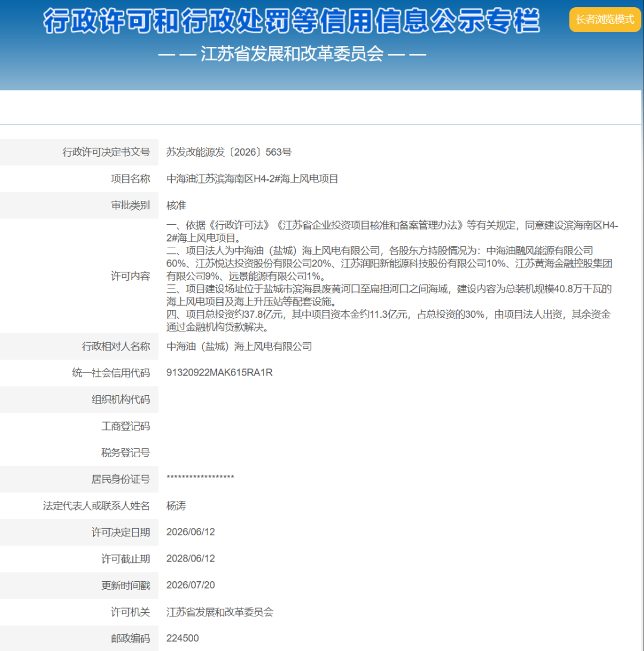Screen dimensions: 644x651
Task: Click 许可机关 value 江苏省发展和改革委员会
Action: tap(219, 612)
